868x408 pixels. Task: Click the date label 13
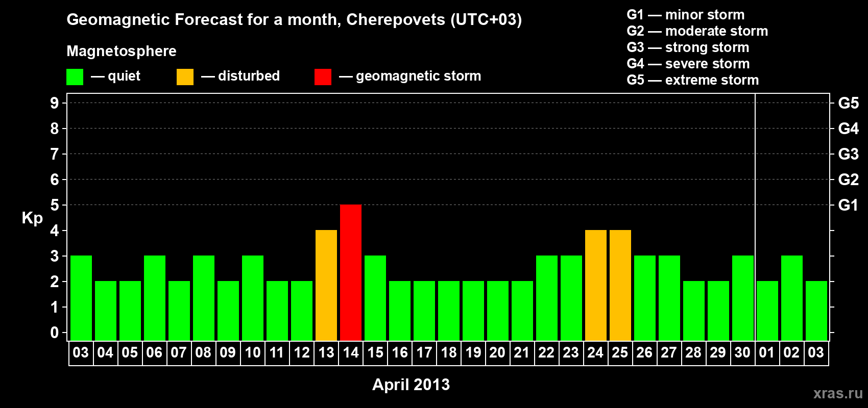click(326, 352)
